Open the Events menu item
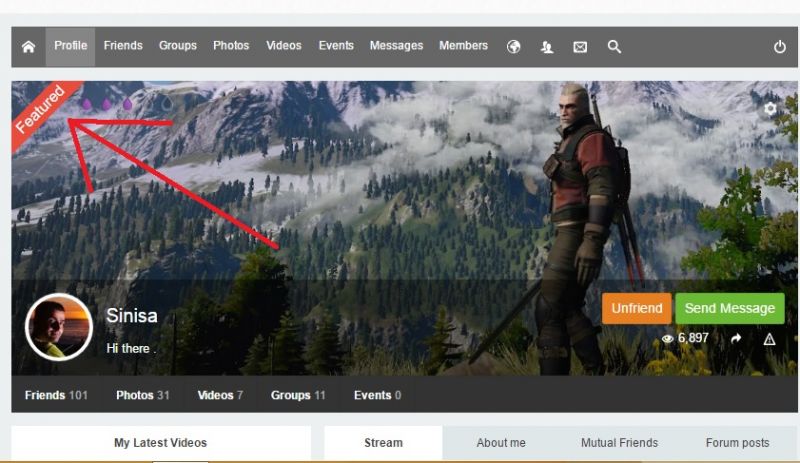This screenshot has width=800, height=463. pyautogui.click(x=336, y=46)
